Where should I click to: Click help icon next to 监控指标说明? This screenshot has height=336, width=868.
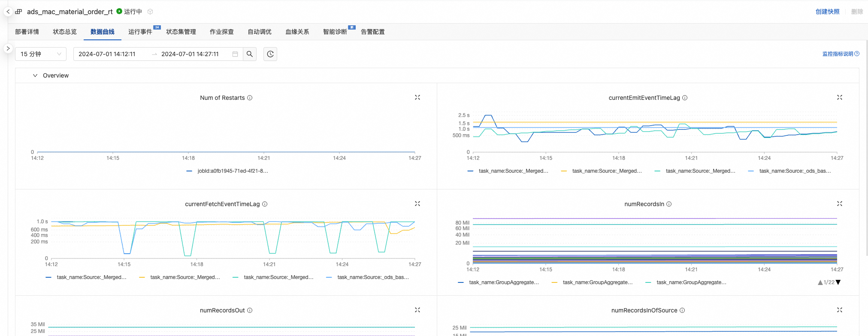point(857,54)
